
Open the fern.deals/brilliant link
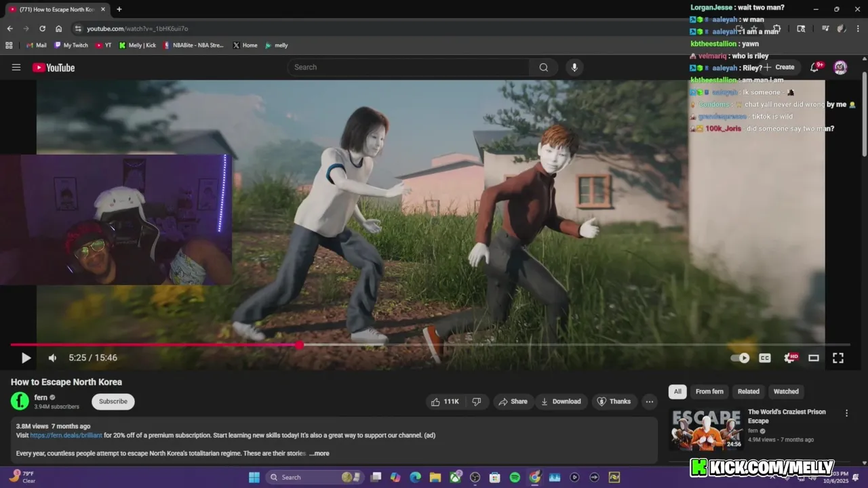(x=66, y=435)
